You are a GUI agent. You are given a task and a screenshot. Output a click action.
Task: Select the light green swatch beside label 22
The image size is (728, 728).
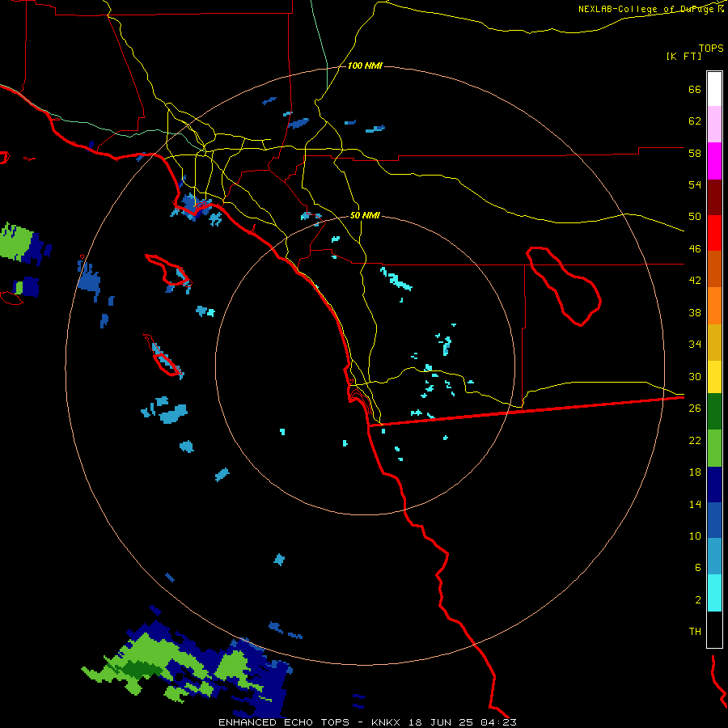coord(714,448)
